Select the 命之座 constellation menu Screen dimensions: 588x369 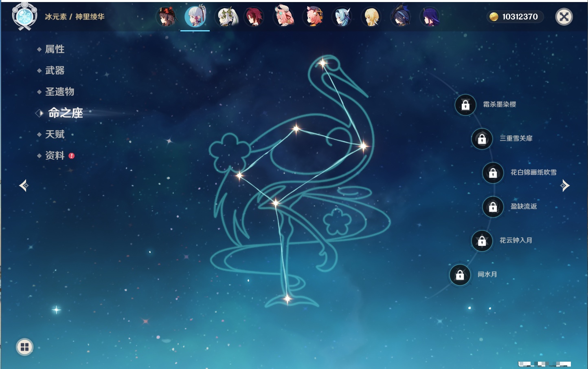[66, 113]
